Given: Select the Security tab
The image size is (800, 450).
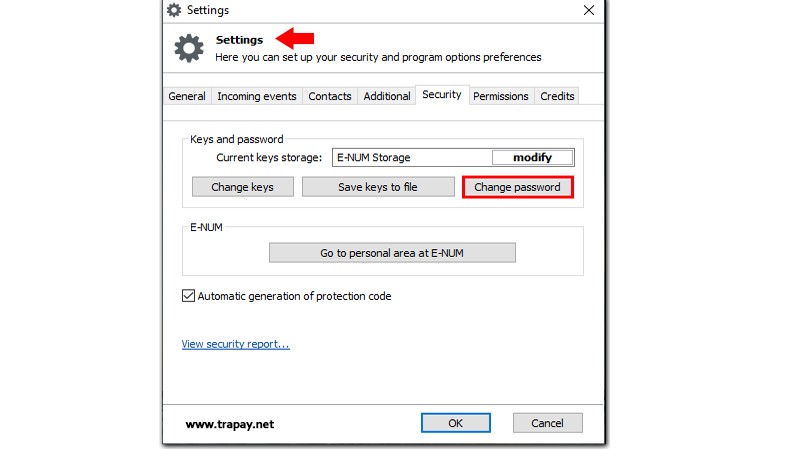Looking at the screenshot, I should click(441, 95).
